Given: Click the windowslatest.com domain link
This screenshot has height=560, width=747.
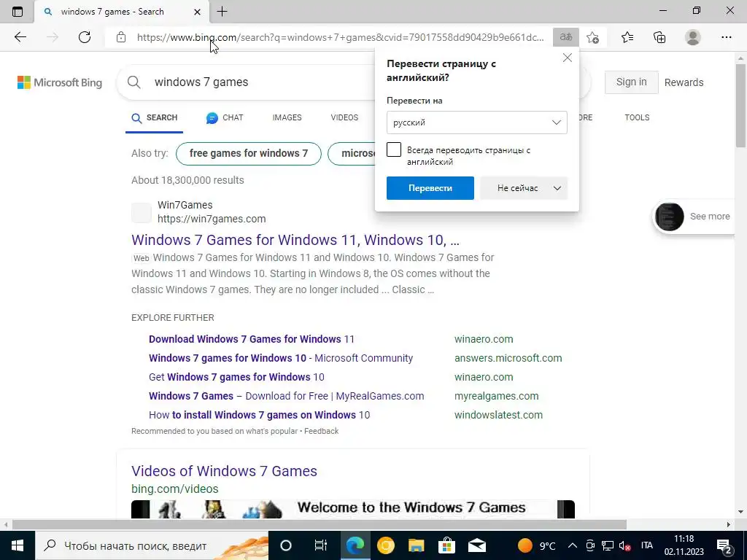Looking at the screenshot, I should (x=498, y=415).
